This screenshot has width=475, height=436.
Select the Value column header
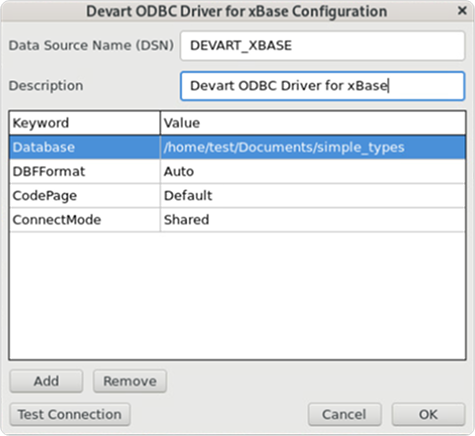(x=313, y=123)
